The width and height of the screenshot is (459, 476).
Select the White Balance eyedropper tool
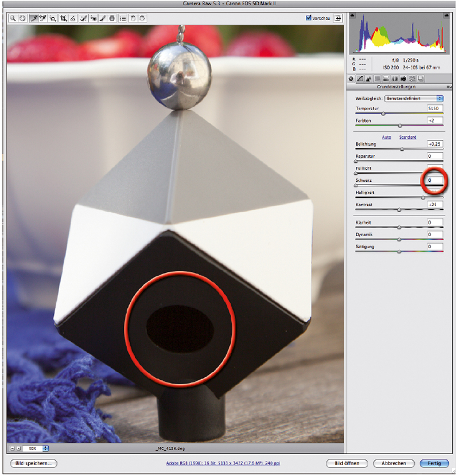point(34,18)
